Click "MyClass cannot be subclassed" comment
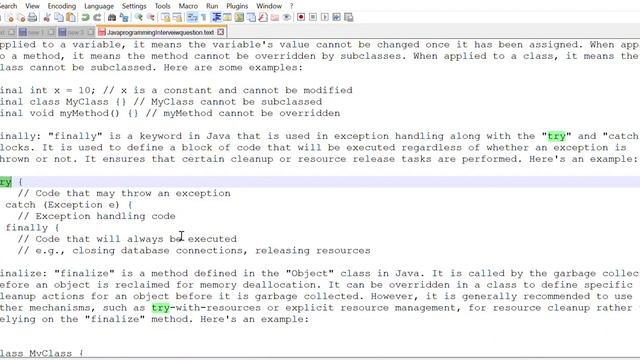The width and height of the screenshot is (640, 360). coord(236,102)
